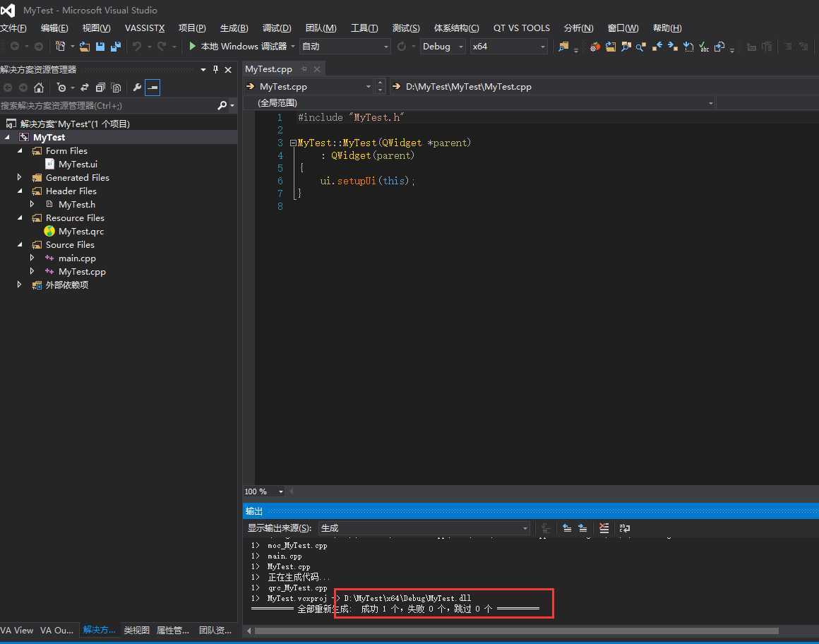Collapse the Header Files folder
The height and width of the screenshot is (644, 819).
coord(20,191)
